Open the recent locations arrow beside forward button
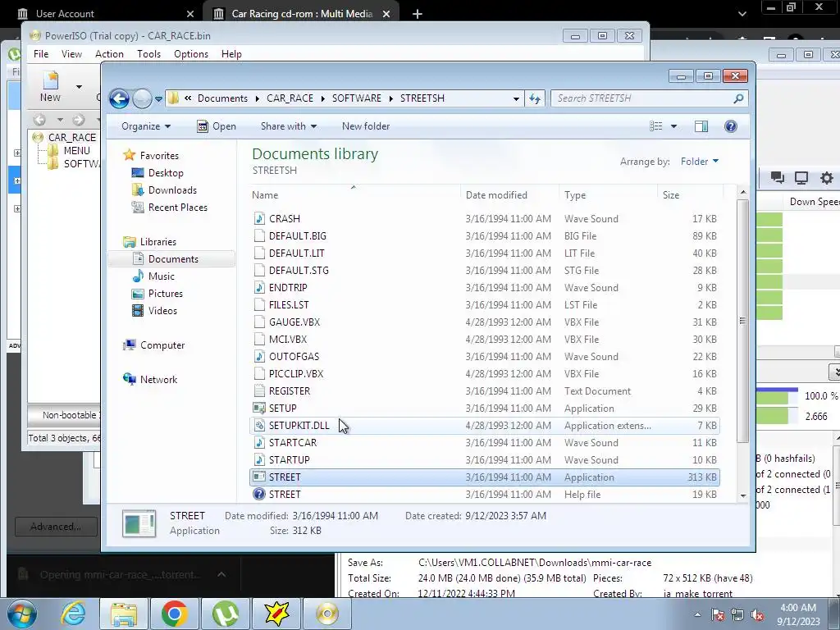The height and width of the screenshot is (630, 840). [158, 98]
